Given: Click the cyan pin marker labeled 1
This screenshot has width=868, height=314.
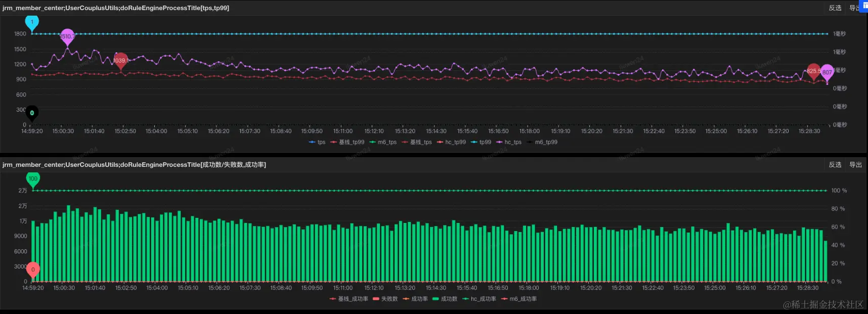Looking at the screenshot, I should [x=32, y=23].
